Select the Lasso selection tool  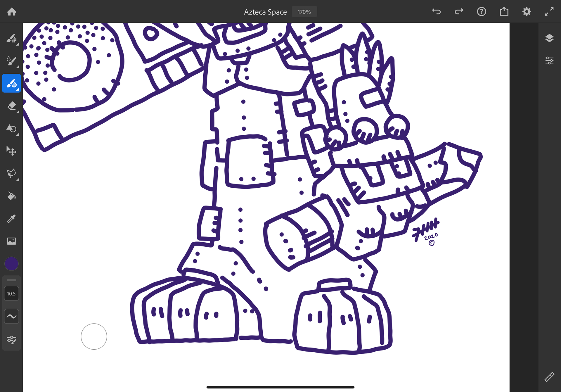coord(11,173)
